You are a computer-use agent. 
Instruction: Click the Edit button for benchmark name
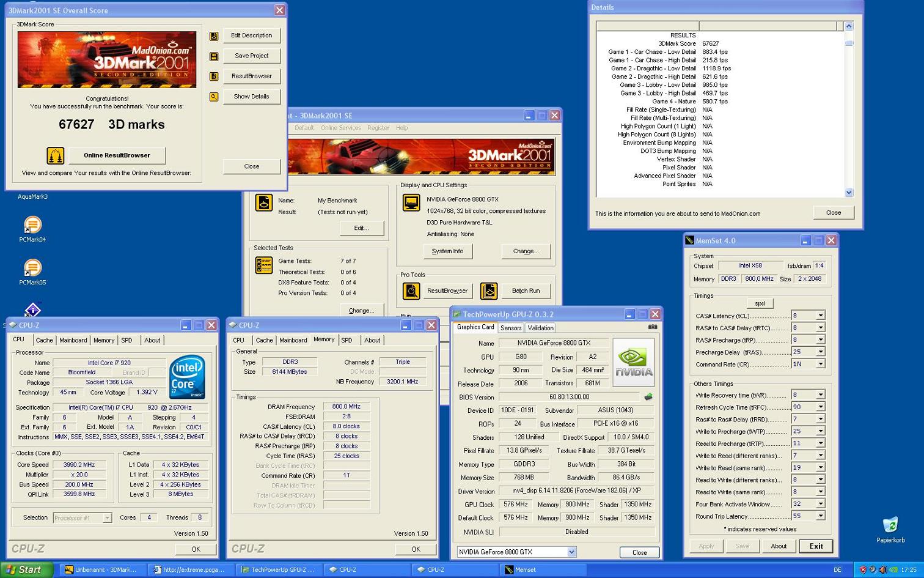pyautogui.click(x=361, y=228)
